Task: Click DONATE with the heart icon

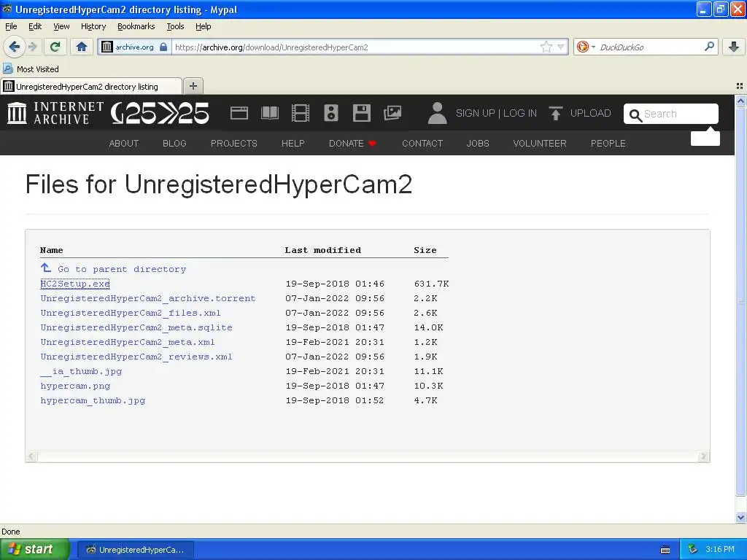Action: tap(352, 144)
